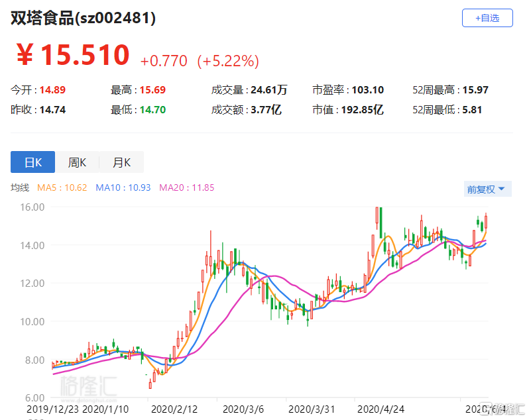This screenshot has width=529, height=420.
Task: Click the current price ¥15.510
Action: [73, 54]
